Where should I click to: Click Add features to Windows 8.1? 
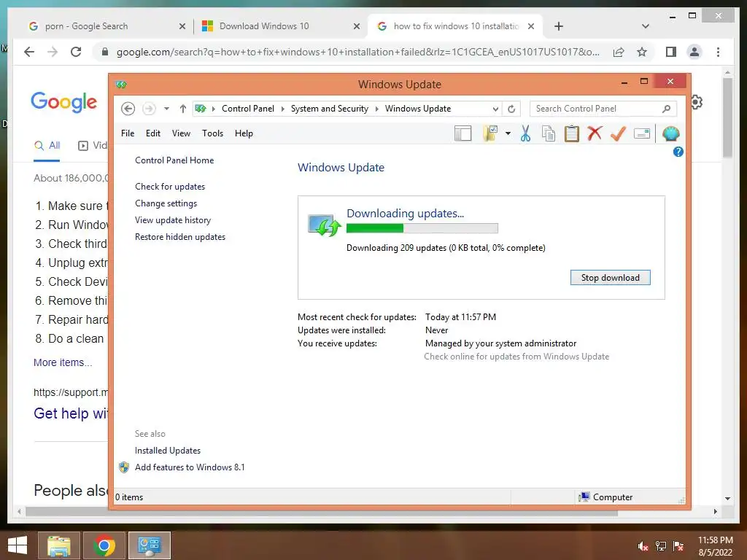click(x=190, y=467)
